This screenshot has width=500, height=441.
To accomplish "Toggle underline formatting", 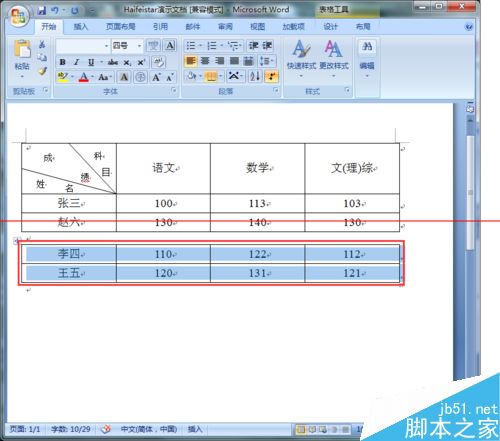I will (91, 62).
